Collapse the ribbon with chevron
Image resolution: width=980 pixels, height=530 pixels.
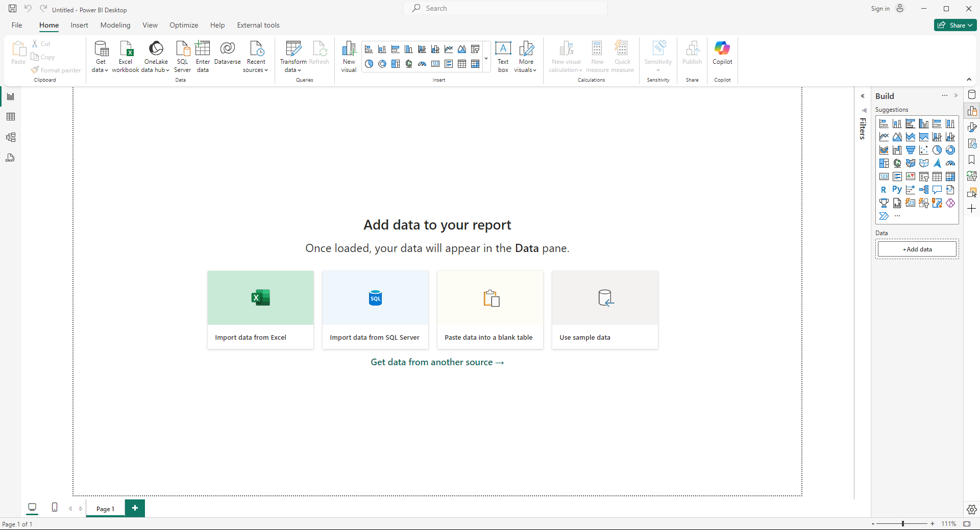point(969,80)
